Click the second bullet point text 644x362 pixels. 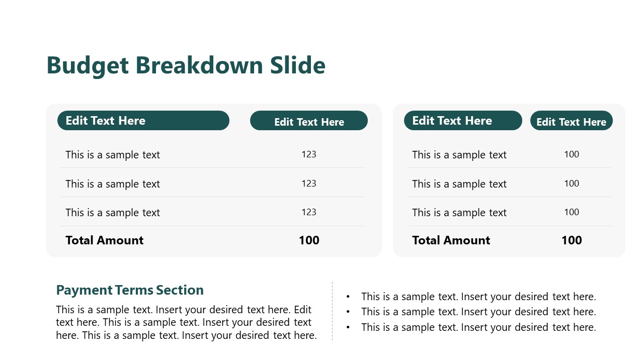(478, 312)
